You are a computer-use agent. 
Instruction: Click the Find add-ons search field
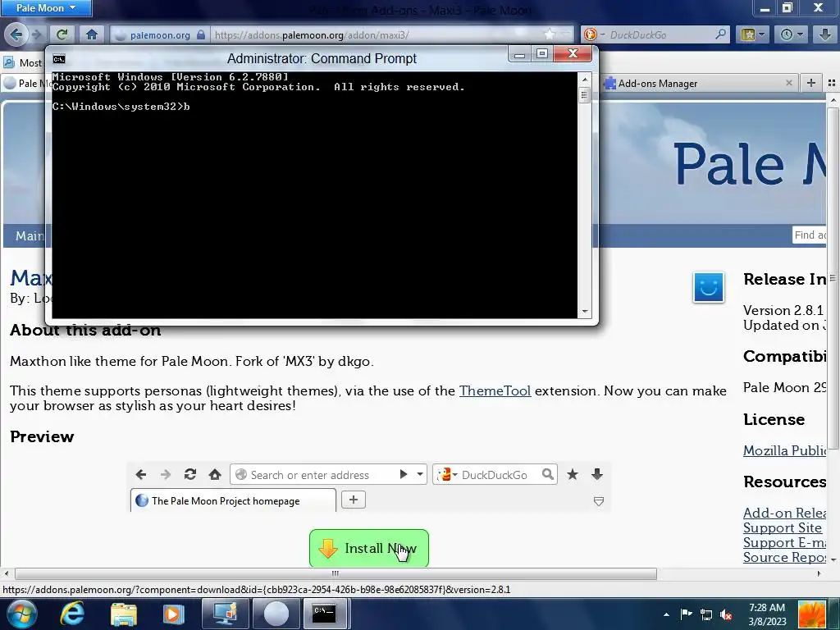tap(810, 235)
